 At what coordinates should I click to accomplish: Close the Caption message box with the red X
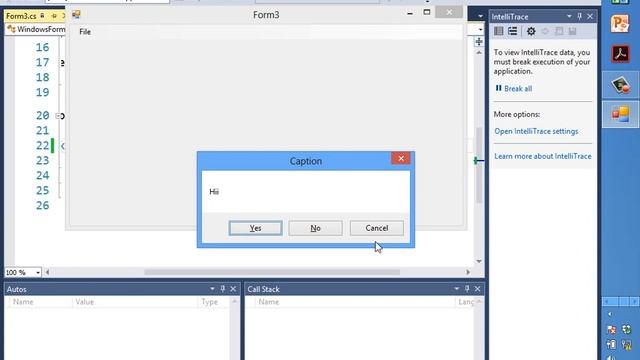(401, 158)
